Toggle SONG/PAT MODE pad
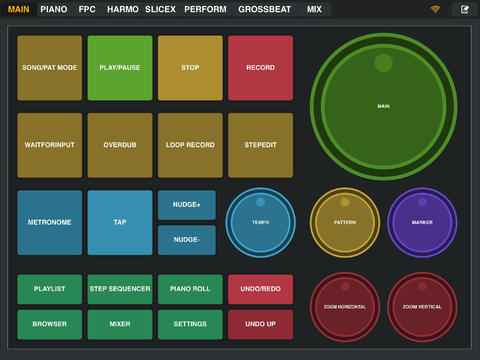This screenshot has width=480, height=360. point(50,68)
